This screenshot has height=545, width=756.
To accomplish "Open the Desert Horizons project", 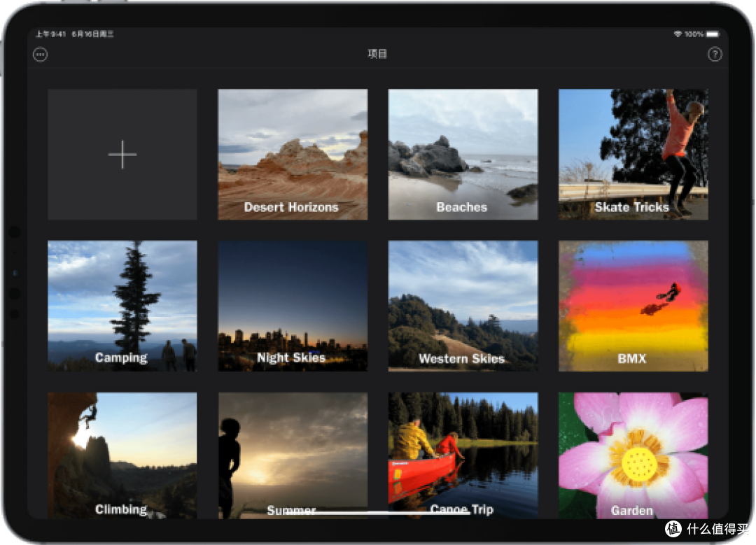I will pos(293,154).
